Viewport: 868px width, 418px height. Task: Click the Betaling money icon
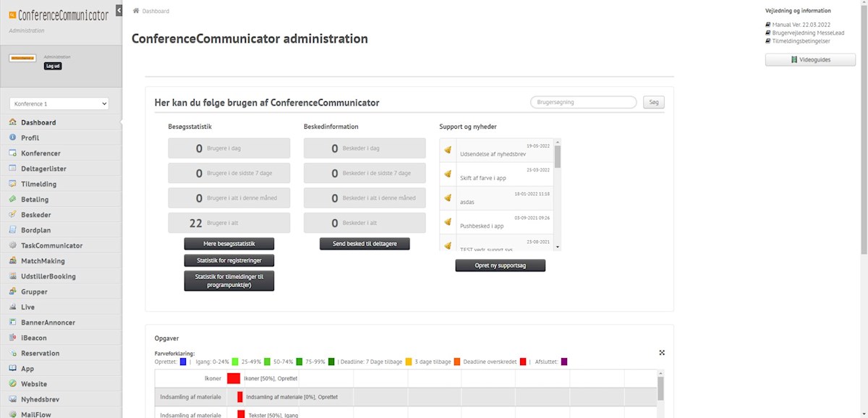[13, 199]
